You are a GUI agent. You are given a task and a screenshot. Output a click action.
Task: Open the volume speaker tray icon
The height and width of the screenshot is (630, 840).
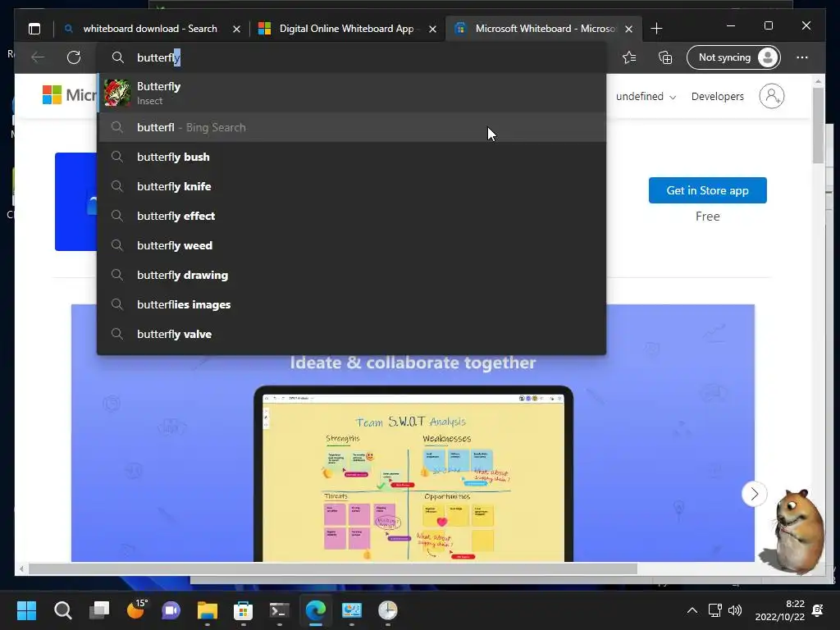[735, 610]
